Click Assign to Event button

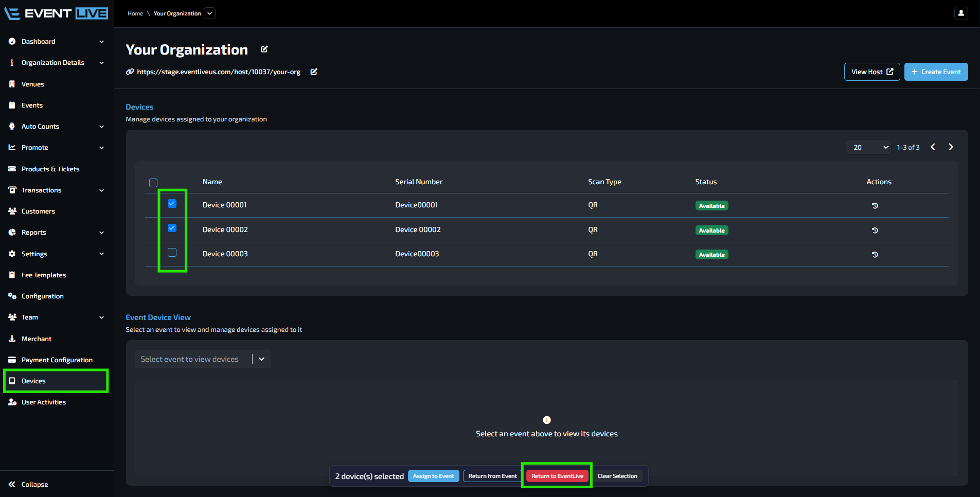pos(434,476)
